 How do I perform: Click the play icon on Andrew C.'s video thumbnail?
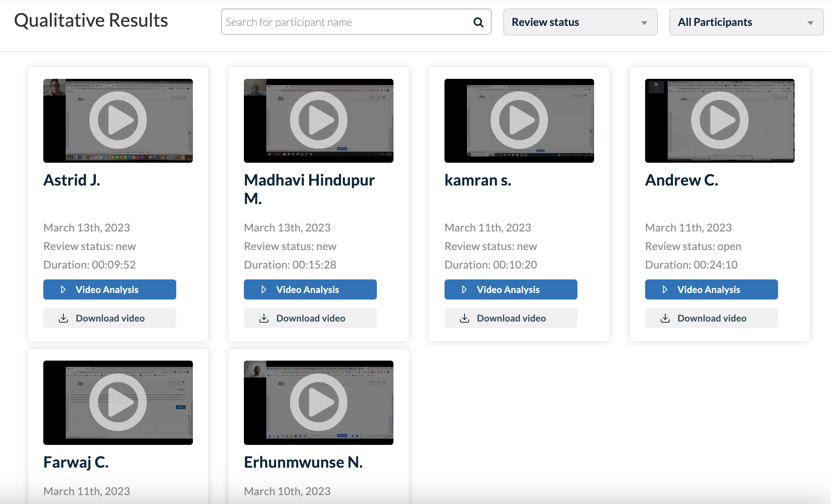719,120
